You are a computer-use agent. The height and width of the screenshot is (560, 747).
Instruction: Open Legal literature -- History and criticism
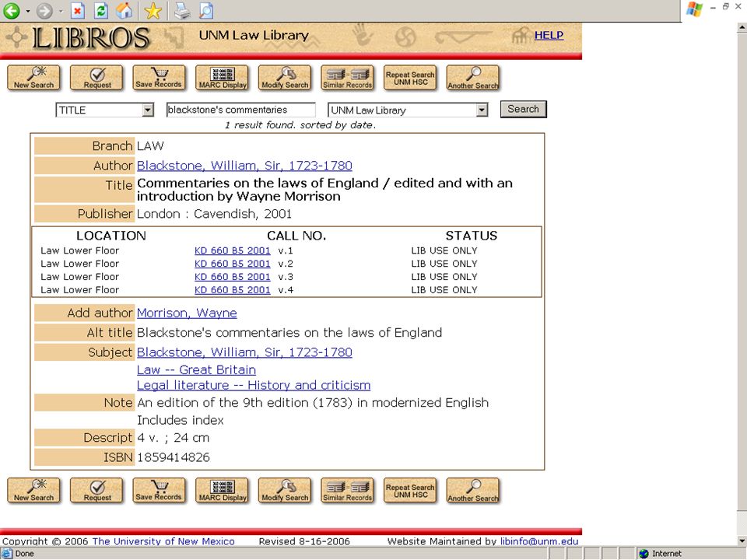[254, 385]
